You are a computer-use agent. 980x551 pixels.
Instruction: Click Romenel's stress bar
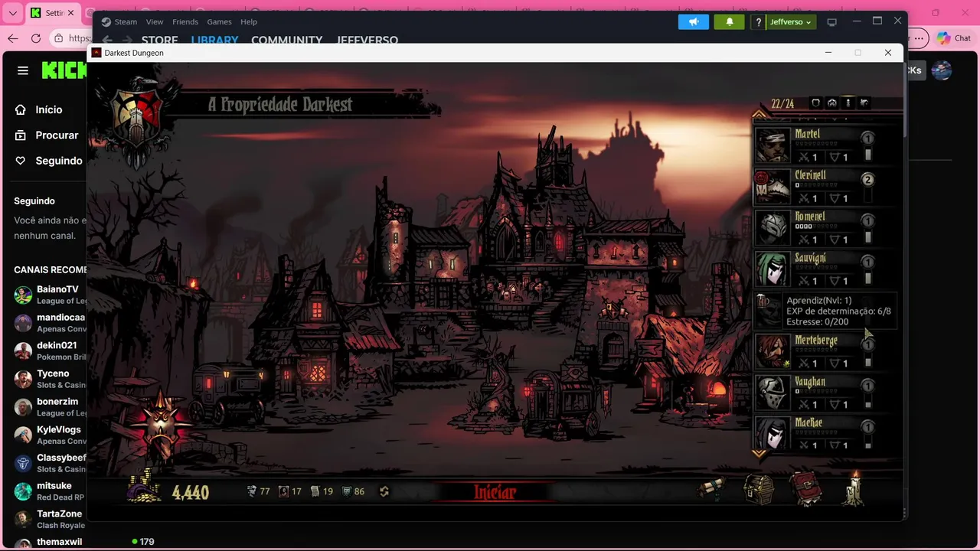tap(815, 227)
